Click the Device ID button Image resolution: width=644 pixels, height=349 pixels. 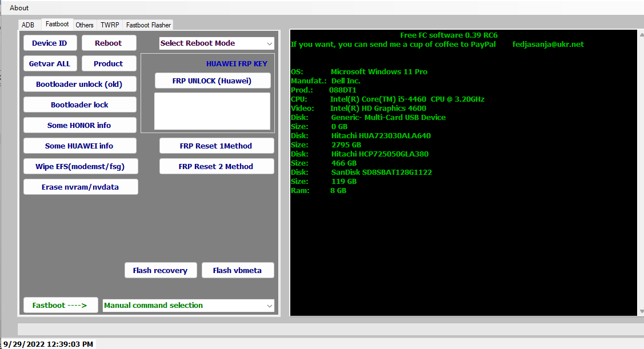point(50,43)
